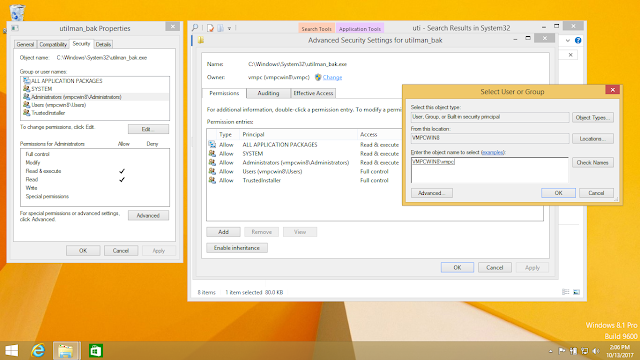Click Cancel in Advanced Security Settings
This screenshot has width=640, height=360.
pos(494,268)
